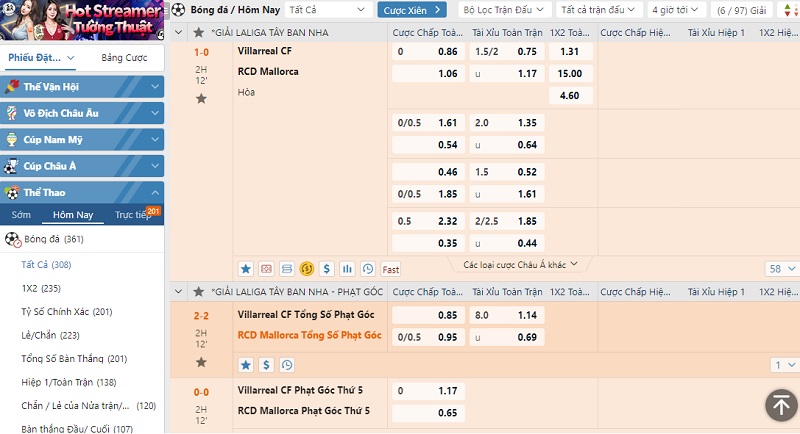800x434 pixels.
Task: Click the Vô Địch Châu Âu trophy icon
Action: (12, 113)
